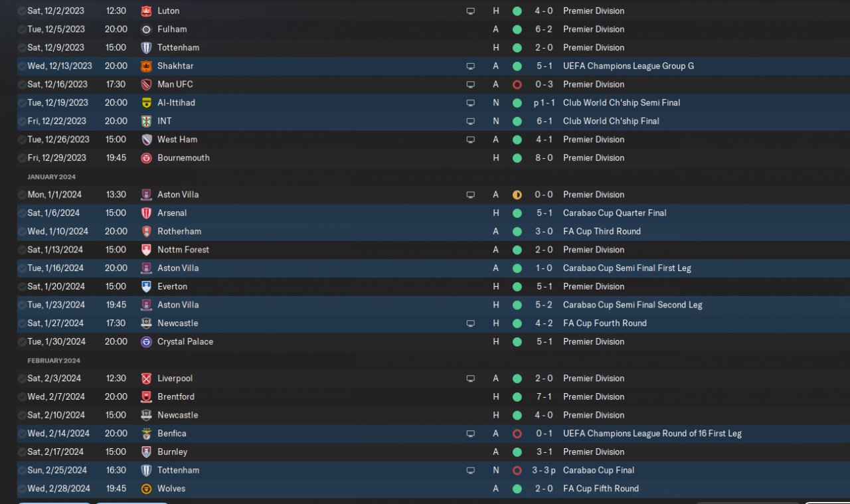The height and width of the screenshot is (504, 850).
Task: Click the Arsenal club badge
Action: point(146,213)
